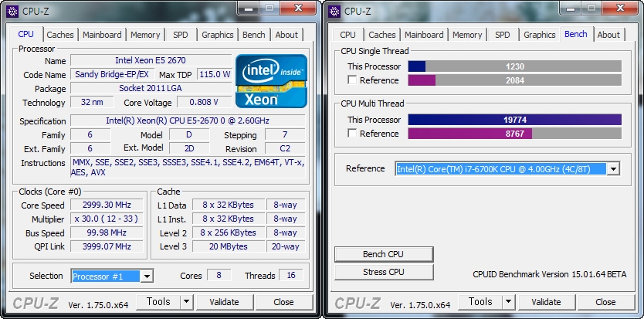Open About tab in left window
This screenshot has width=644, height=319.
286,35
